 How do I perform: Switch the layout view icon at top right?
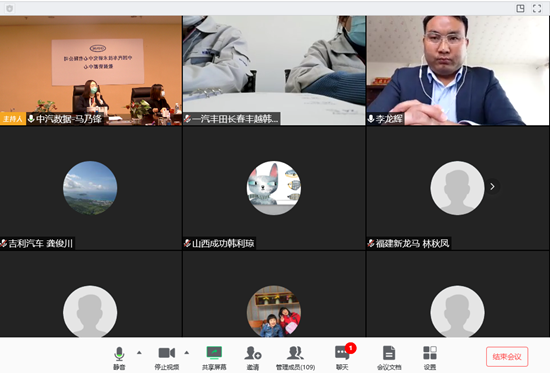point(520,8)
